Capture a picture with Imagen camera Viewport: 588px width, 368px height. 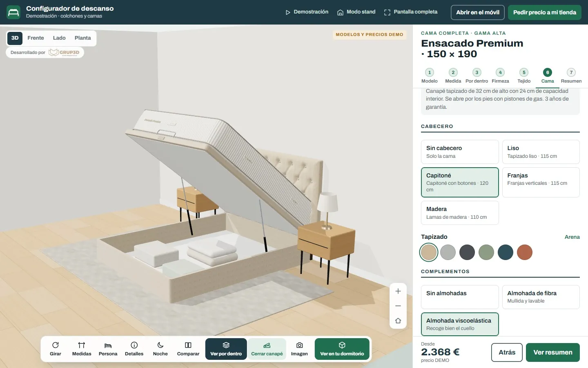click(x=299, y=349)
